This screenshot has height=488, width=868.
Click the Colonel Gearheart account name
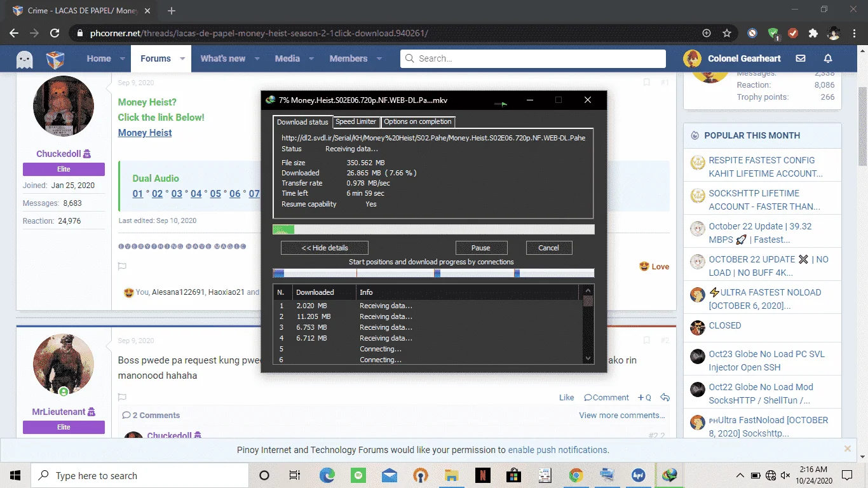click(744, 58)
